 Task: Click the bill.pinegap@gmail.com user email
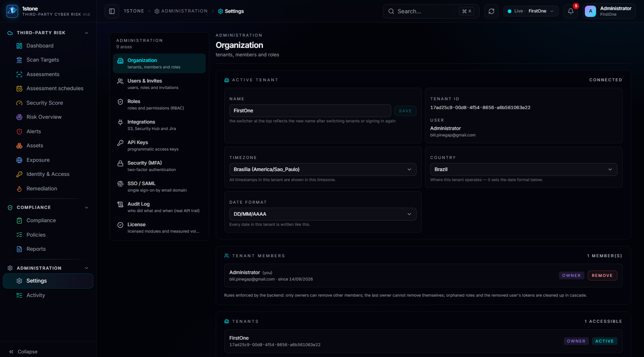pyautogui.click(x=453, y=135)
